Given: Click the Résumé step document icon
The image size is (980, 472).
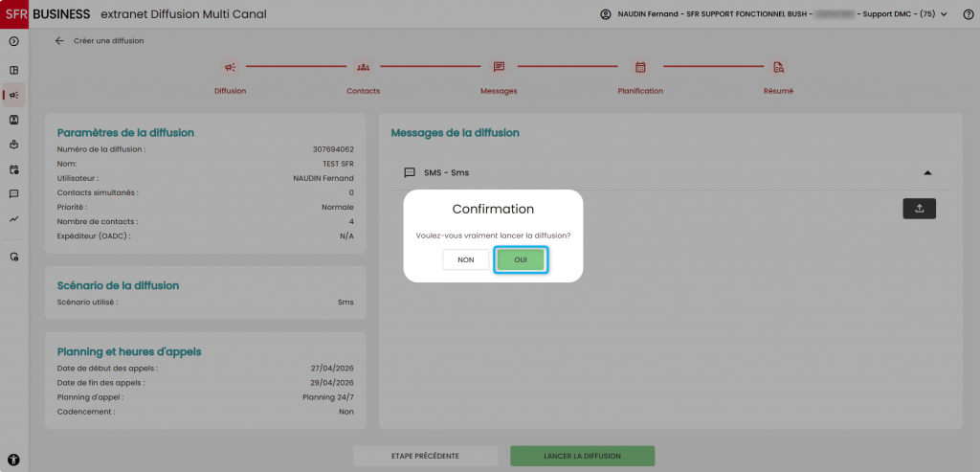Looking at the screenshot, I should [x=778, y=67].
